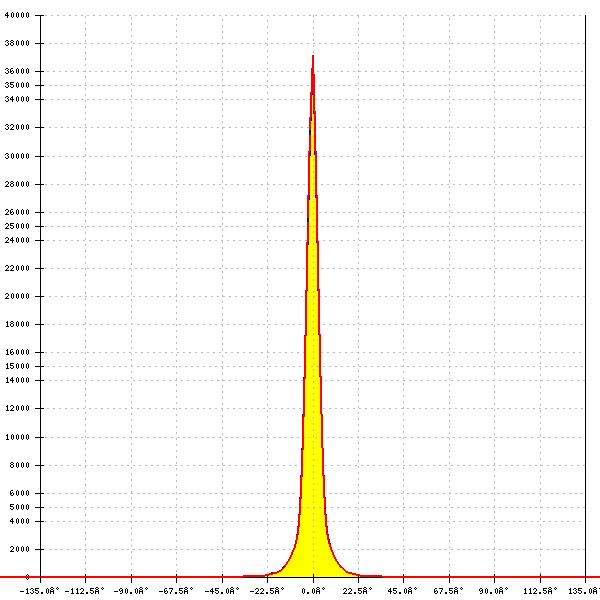The width and height of the screenshot is (600, 600).
Task: Click the 32000 y-axis label
Action: (17, 127)
